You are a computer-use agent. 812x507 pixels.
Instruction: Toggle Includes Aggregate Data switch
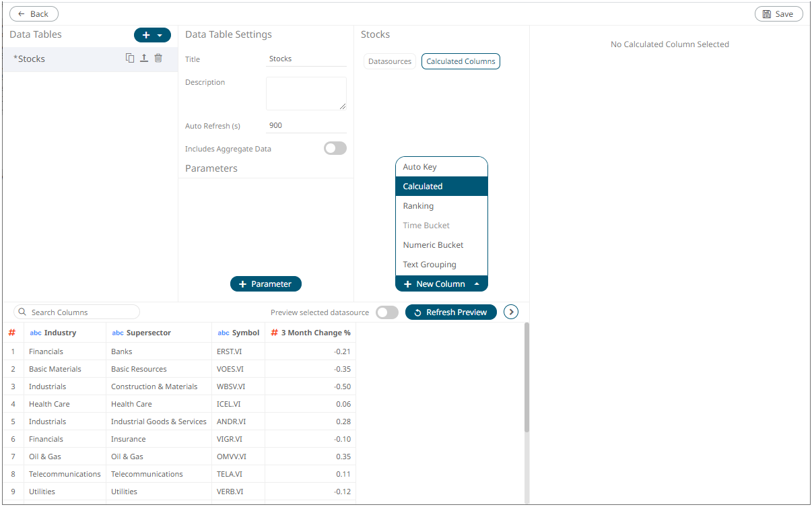click(x=335, y=149)
